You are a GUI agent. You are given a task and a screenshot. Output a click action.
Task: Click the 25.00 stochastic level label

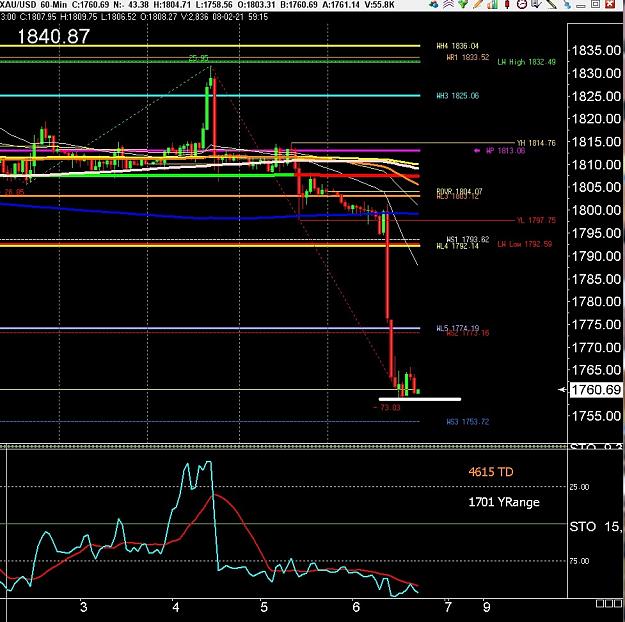click(x=579, y=487)
